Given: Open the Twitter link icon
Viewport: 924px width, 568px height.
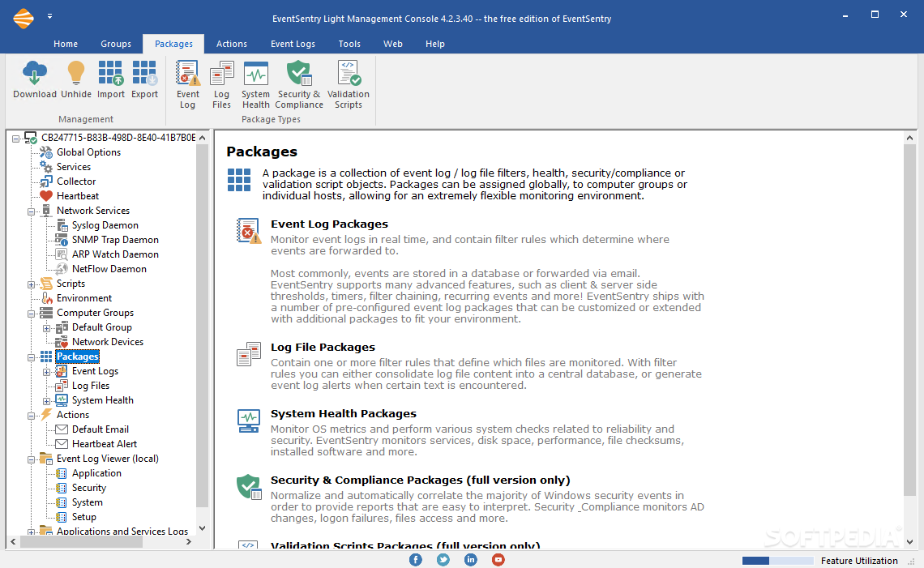Looking at the screenshot, I should tap(443, 560).
